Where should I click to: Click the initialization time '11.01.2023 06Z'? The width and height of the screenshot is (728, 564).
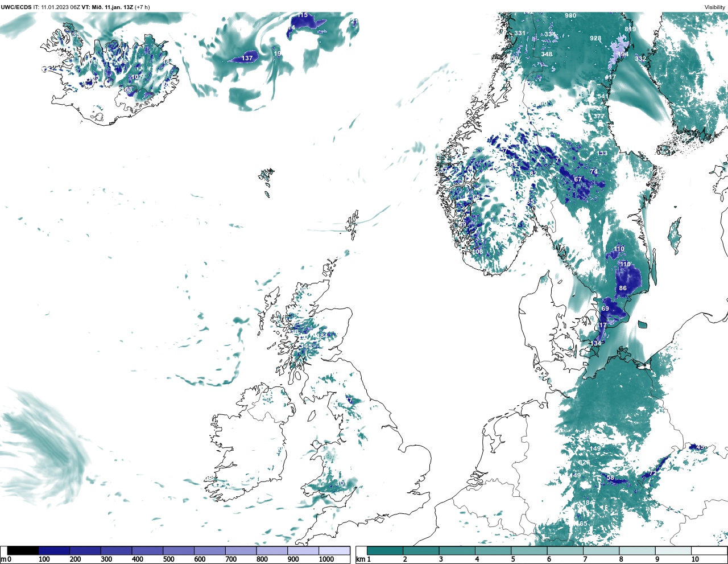click(x=61, y=7)
